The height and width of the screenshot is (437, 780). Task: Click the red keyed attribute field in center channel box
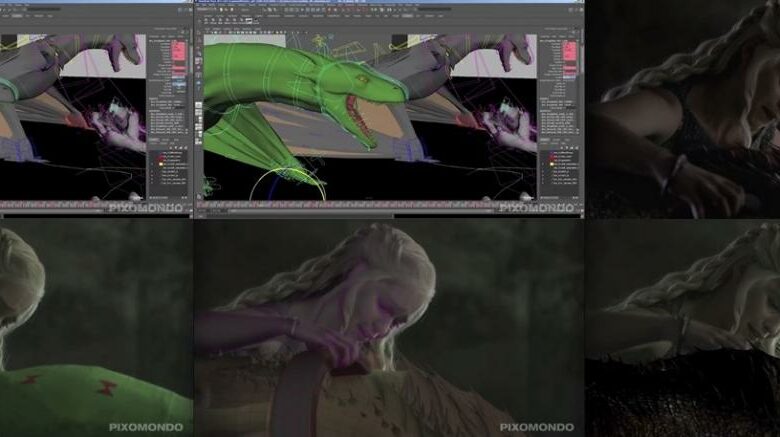click(571, 48)
